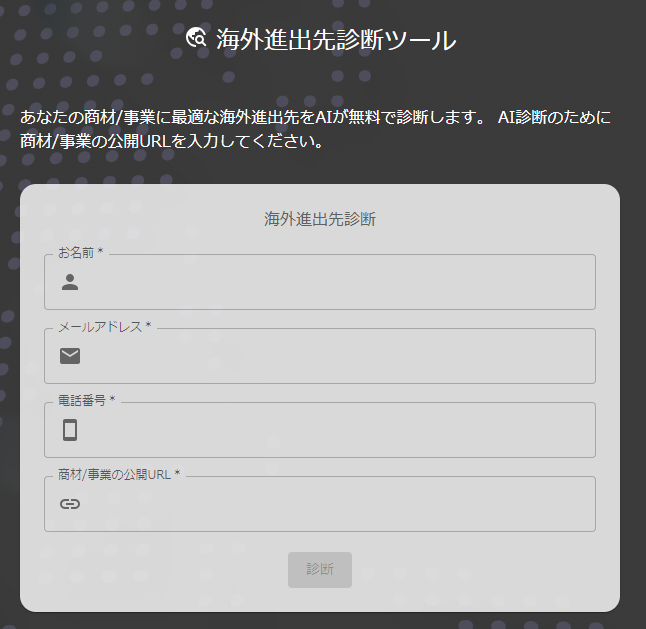Click the globe search icon beside title
The height and width of the screenshot is (629, 646).
coord(196,39)
